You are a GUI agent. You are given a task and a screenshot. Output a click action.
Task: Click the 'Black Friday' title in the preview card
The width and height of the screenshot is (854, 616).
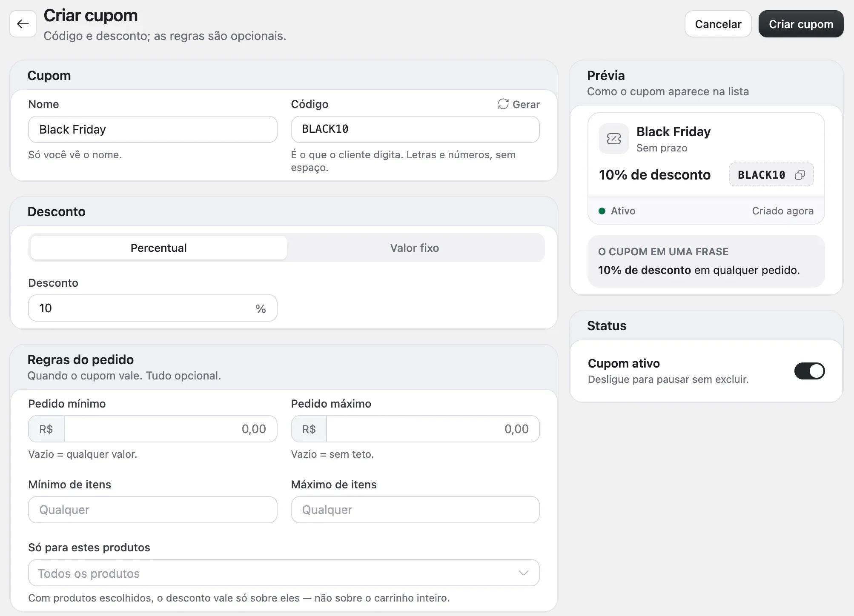tap(673, 132)
